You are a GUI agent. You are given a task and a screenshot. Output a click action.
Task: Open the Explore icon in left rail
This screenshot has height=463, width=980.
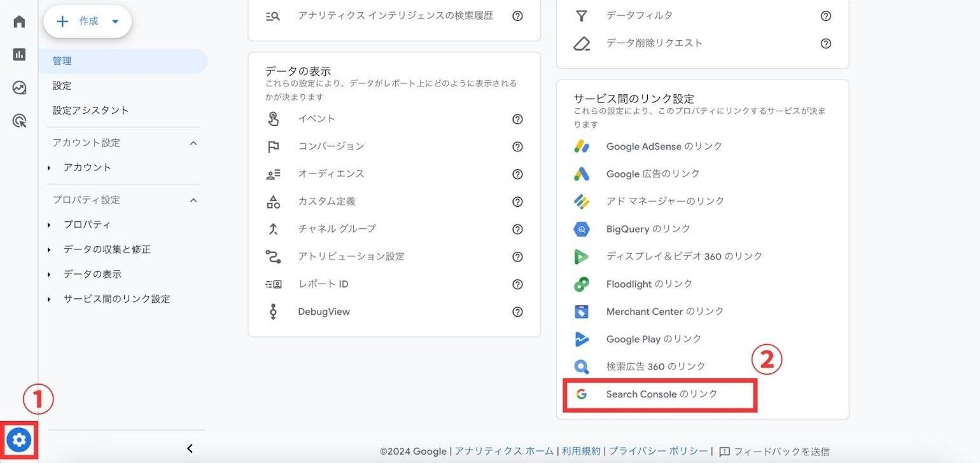click(19, 88)
